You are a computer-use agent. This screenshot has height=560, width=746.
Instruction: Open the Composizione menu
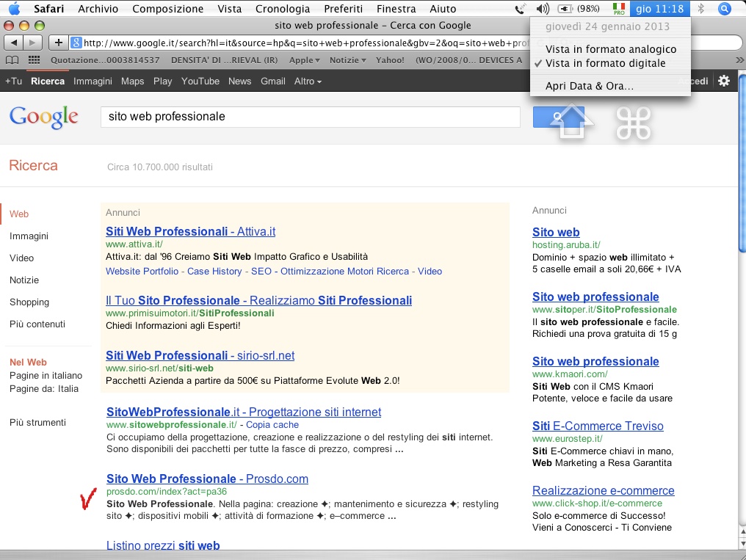tap(168, 9)
